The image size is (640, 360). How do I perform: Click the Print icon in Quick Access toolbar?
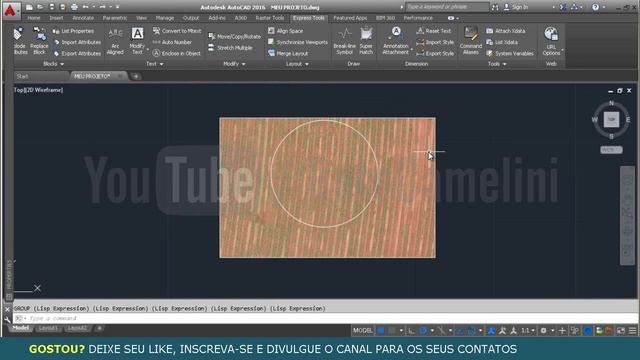coord(74,7)
